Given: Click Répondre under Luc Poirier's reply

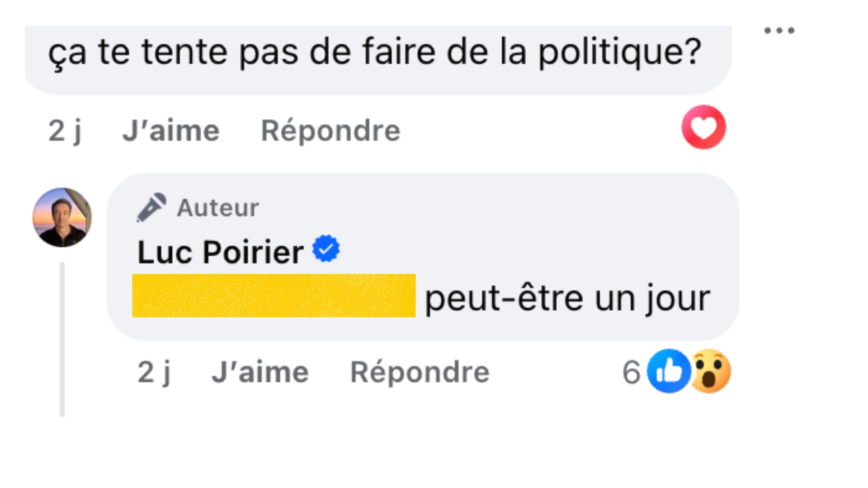Looking at the screenshot, I should click(x=420, y=372).
